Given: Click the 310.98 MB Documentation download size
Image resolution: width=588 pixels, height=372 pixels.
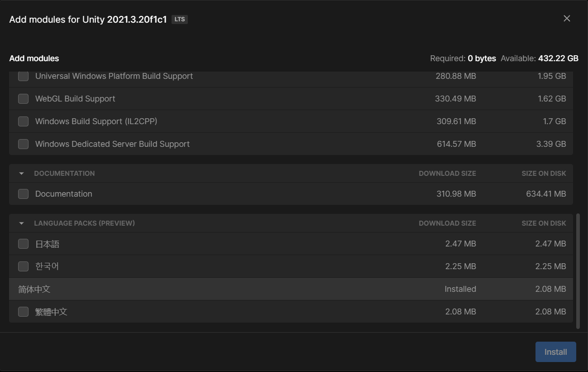Looking at the screenshot, I should 456,194.
